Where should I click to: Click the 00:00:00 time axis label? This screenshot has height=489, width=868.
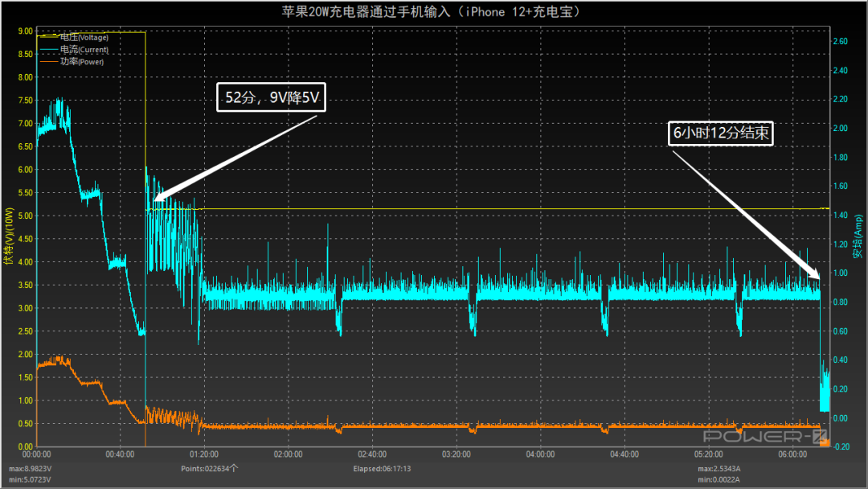click(x=36, y=454)
